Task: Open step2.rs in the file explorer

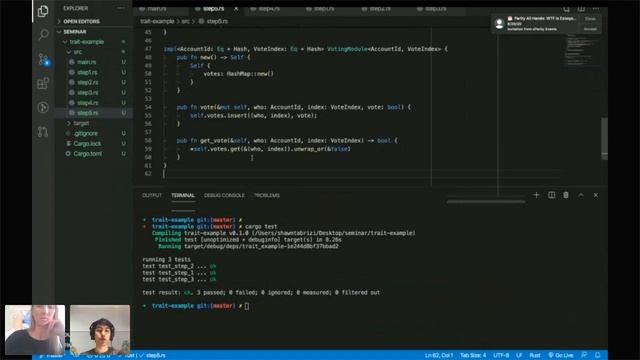Action: click(87, 82)
